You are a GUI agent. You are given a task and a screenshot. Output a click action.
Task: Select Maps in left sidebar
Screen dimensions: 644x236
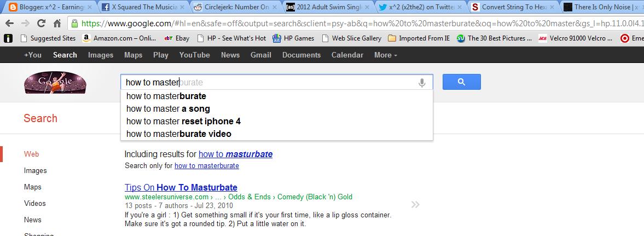pos(32,187)
